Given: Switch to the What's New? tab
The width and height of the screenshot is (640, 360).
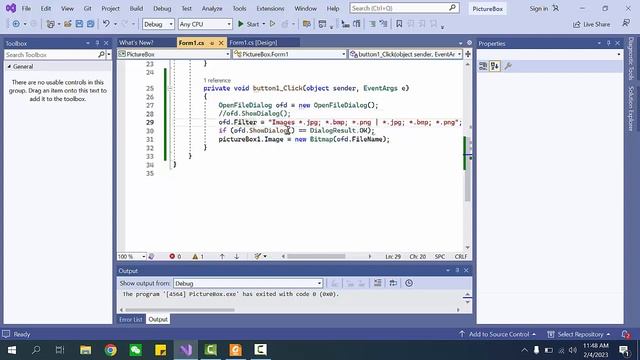Looking at the screenshot, I should point(136,42).
